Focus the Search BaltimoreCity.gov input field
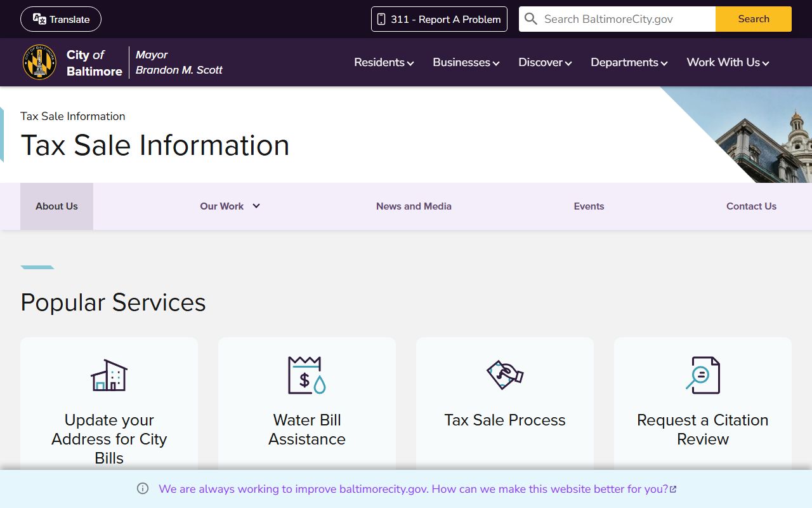812x508 pixels. click(625, 19)
